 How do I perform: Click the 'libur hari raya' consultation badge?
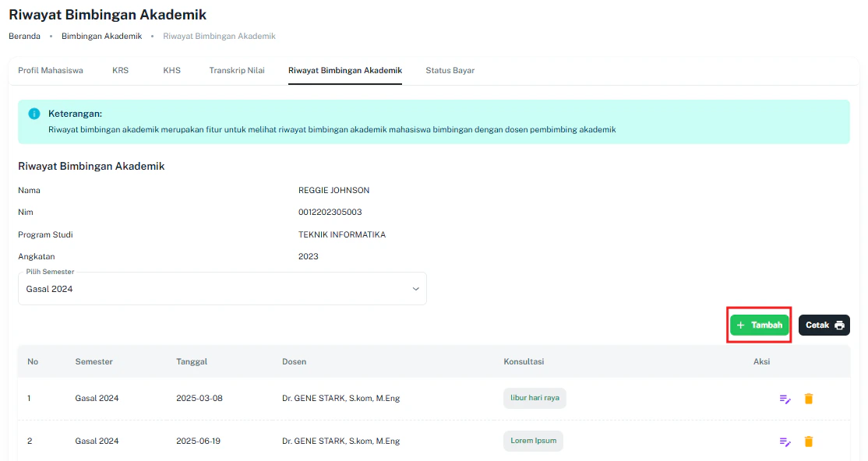point(535,398)
